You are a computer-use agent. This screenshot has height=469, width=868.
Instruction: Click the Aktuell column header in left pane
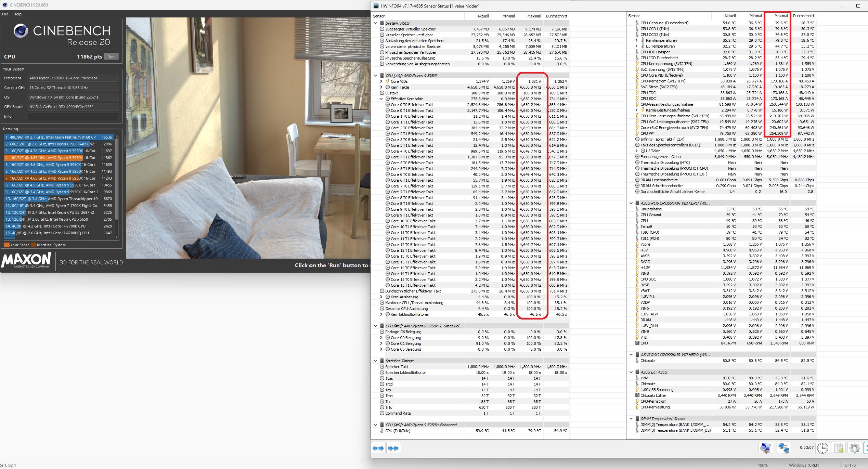478,16
